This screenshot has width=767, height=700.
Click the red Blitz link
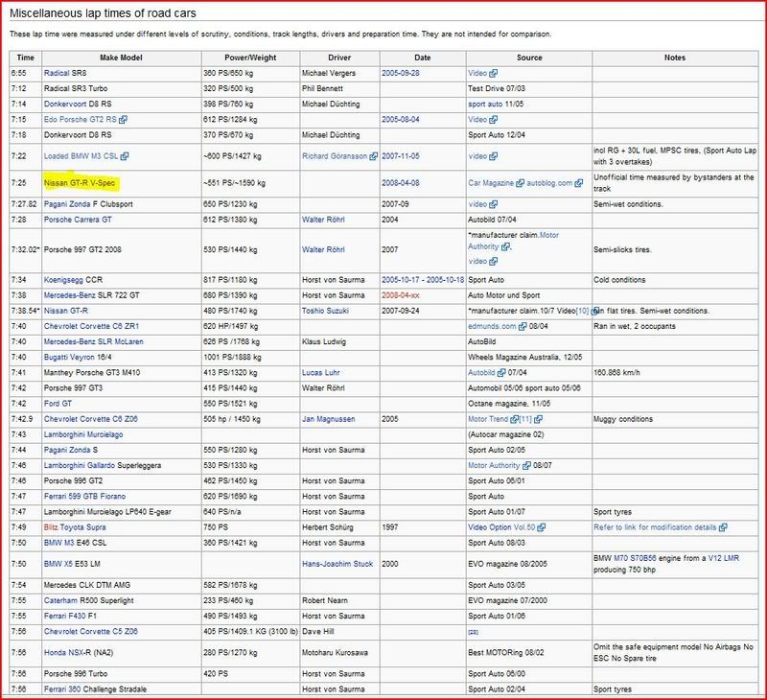pyautogui.click(x=51, y=527)
